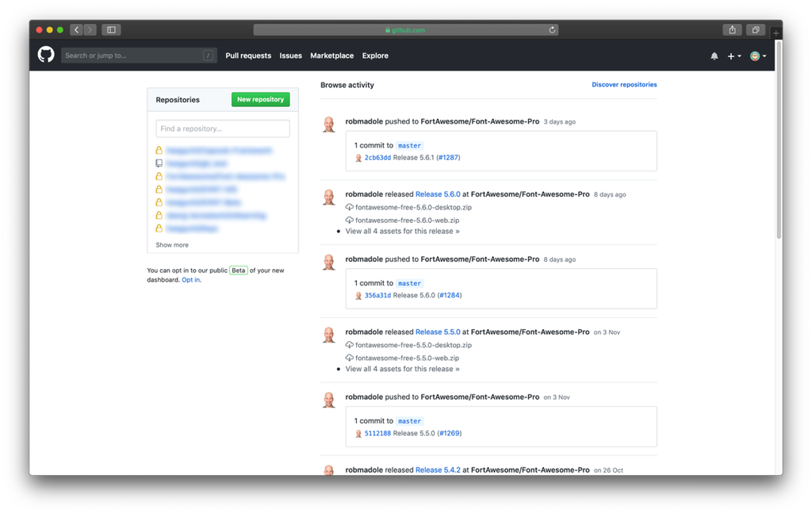
Task: Download fontawesome-free-5.6.0-web.zip
Action: pos(407,221)
